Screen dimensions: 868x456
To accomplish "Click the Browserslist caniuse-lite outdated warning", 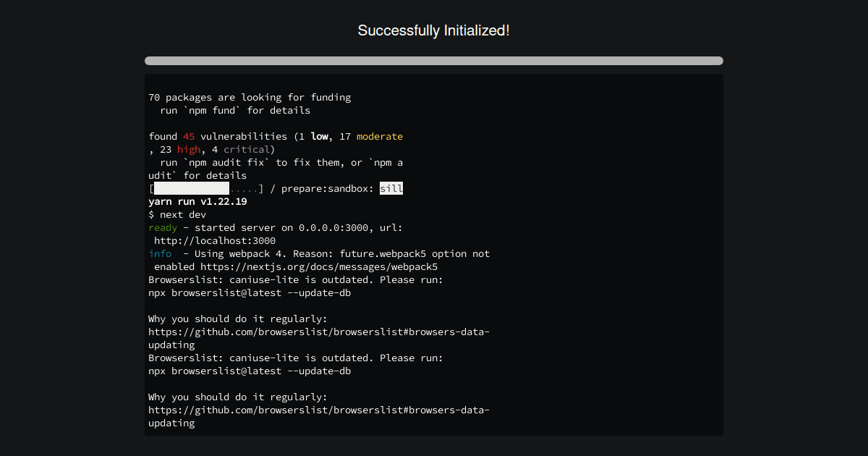I will (x=295, y=279).
